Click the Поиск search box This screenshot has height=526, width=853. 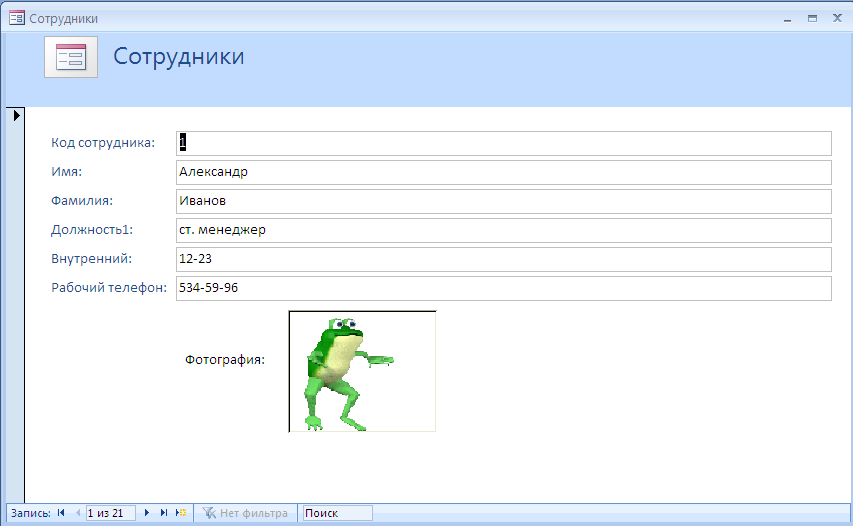pyautogui.click(x=337, y=513)
